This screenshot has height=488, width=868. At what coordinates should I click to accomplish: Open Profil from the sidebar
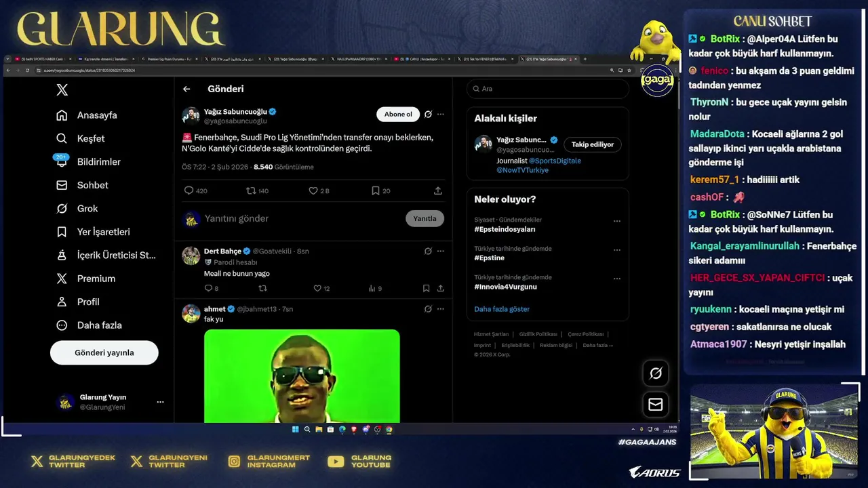pos(78,302)
